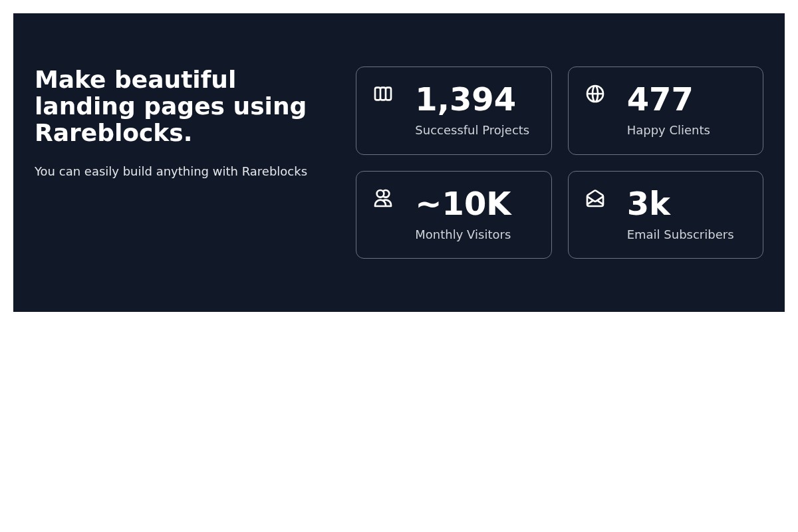The width and height of the screenshot is (798, 532).
Task: Click the bold "Rareblocks." headline word
Action: [x=113, y=133]
